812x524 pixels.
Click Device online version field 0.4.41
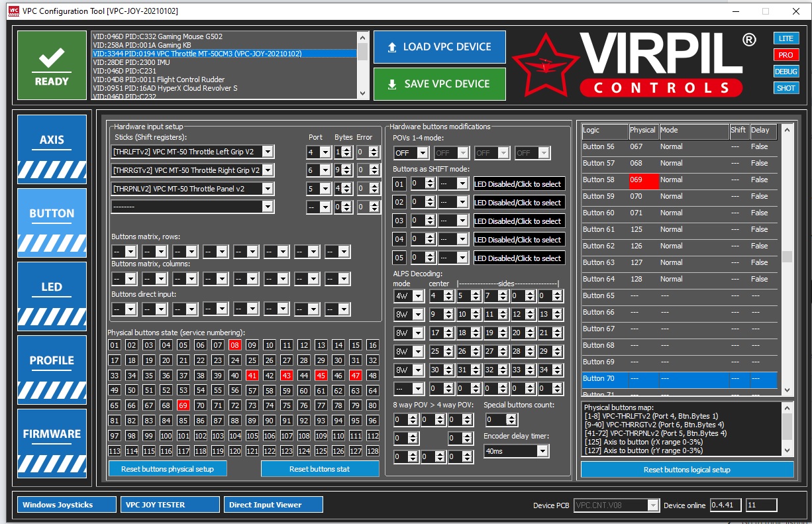click(x=726, y=505)
